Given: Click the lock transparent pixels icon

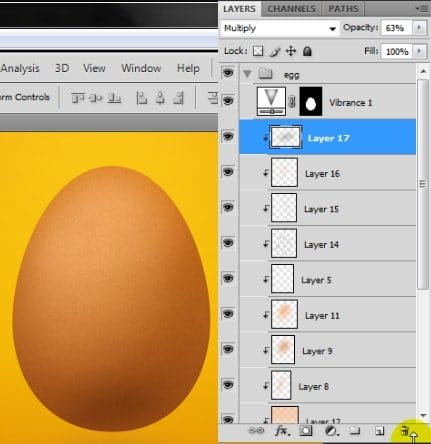Looking at the screenshot, I should pos(258,51).
